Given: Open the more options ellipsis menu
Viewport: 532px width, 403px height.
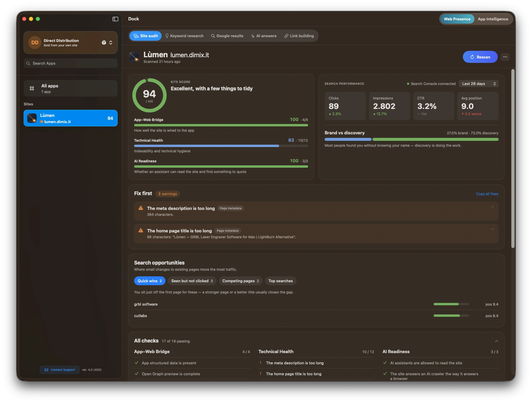Looking at the screenshot, I should click(x=505, y=57).
